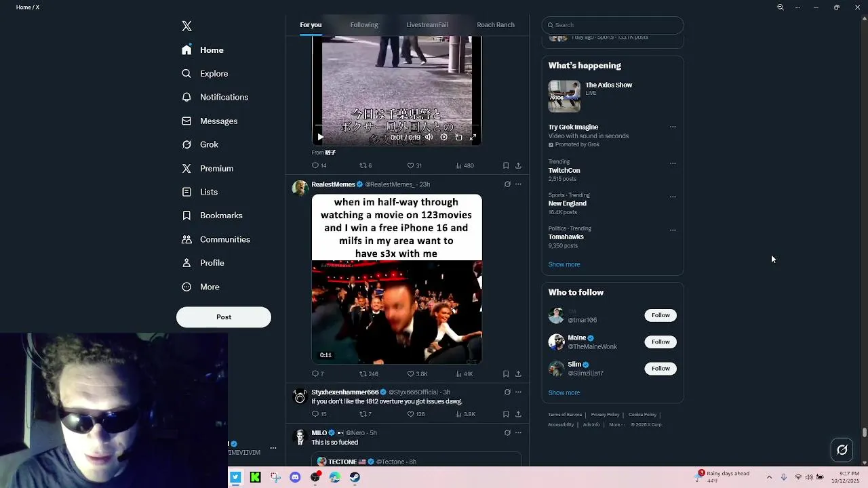868x488 pixels.
Task: Open the options menu on the RealestMemes post
Action: (518, 184)
